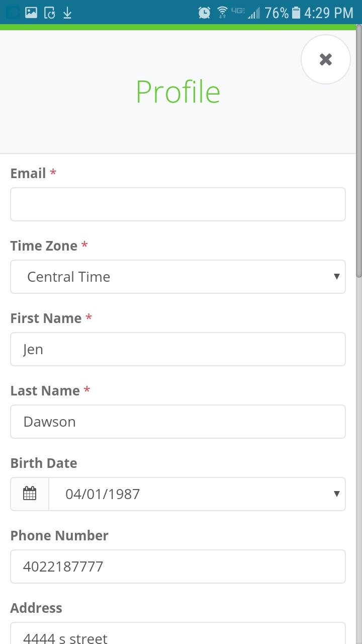Image resolution: width=362 pixels, height=644 pixels.
Task: Close the Profile form with X button
Action: pos(325,59)
